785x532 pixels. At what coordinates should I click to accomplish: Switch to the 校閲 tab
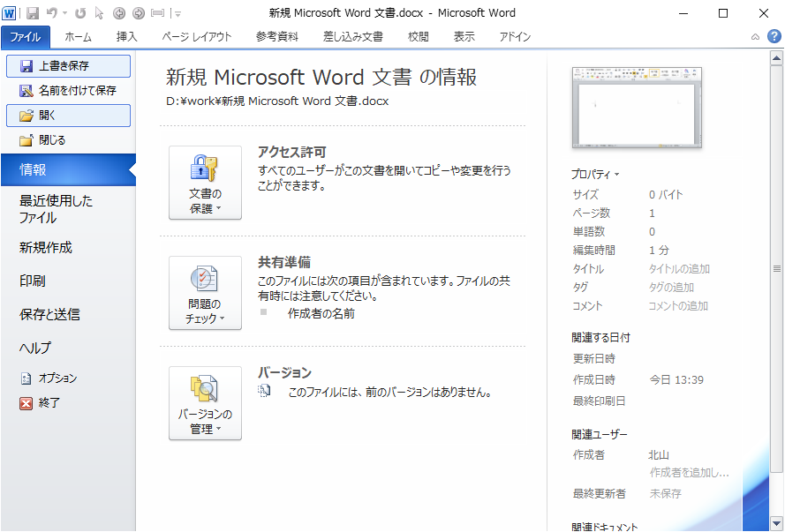418,37
